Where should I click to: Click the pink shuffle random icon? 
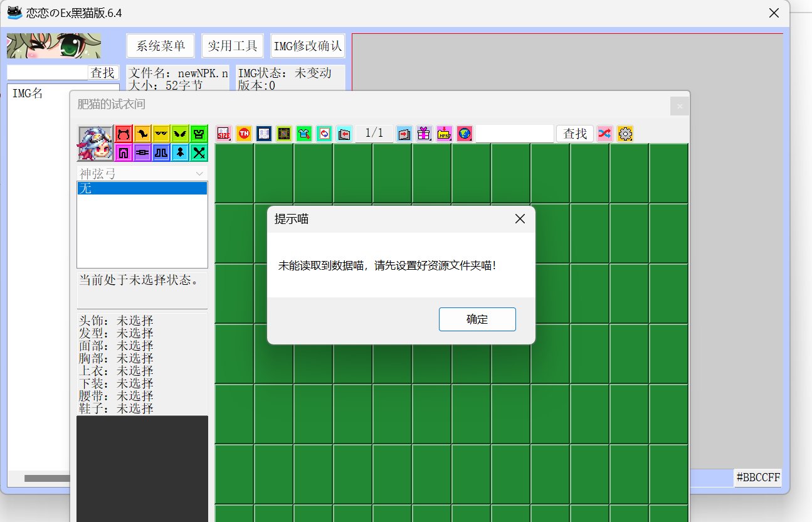pyautogui.click(x=604, y=134)
